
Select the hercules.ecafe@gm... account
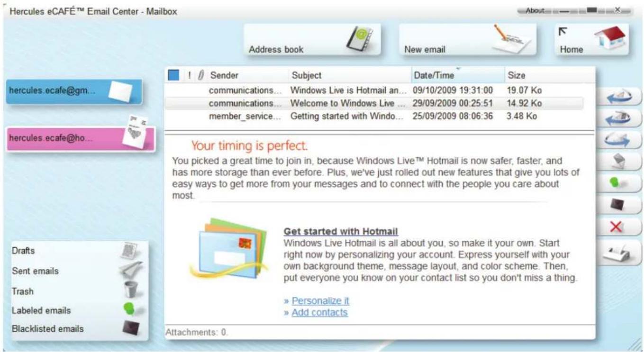(74, 92)
